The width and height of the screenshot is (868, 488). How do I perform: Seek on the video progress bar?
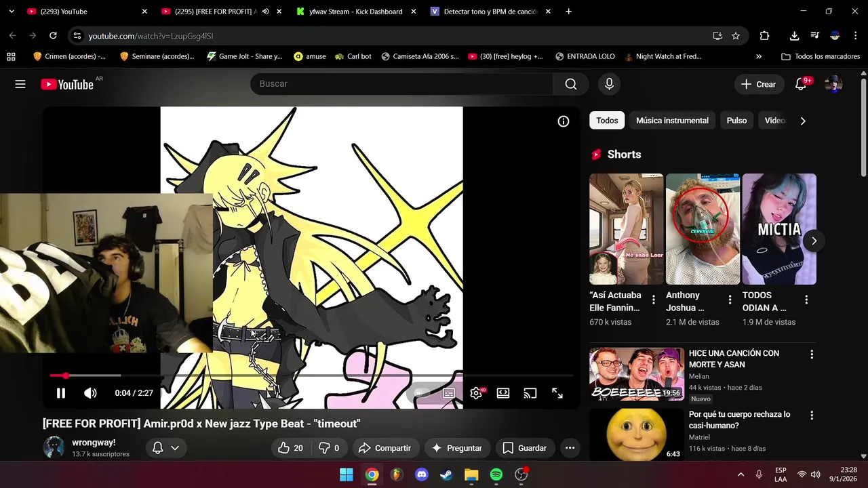311,375
